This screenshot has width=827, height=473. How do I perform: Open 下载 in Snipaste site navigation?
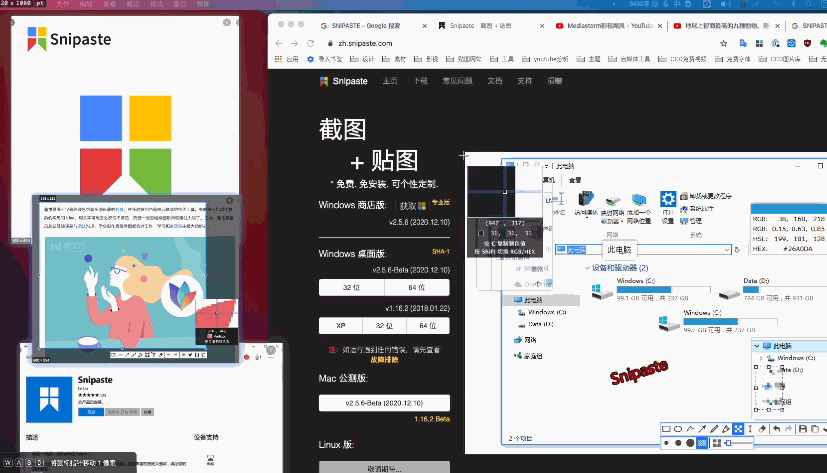pos(420,81)
